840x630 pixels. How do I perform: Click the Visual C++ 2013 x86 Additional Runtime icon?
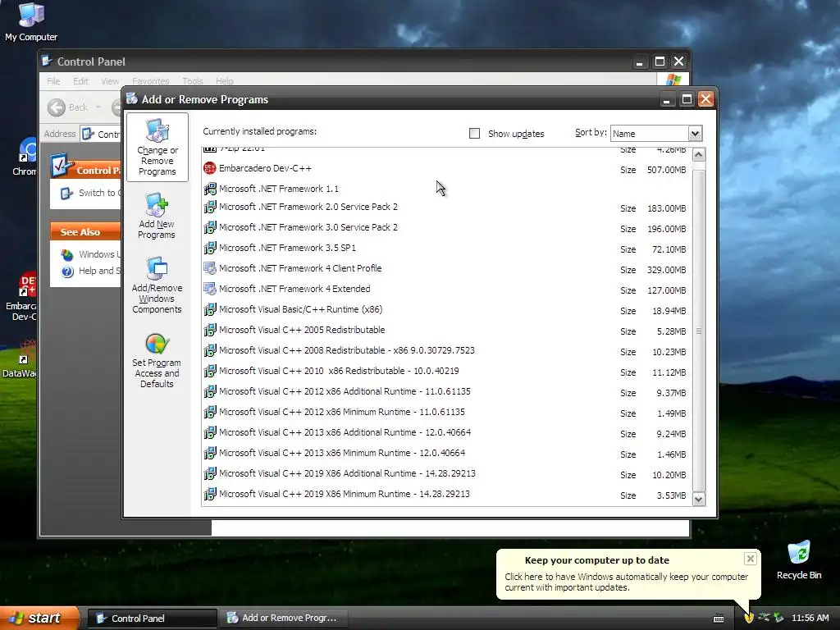click(209, 432)
